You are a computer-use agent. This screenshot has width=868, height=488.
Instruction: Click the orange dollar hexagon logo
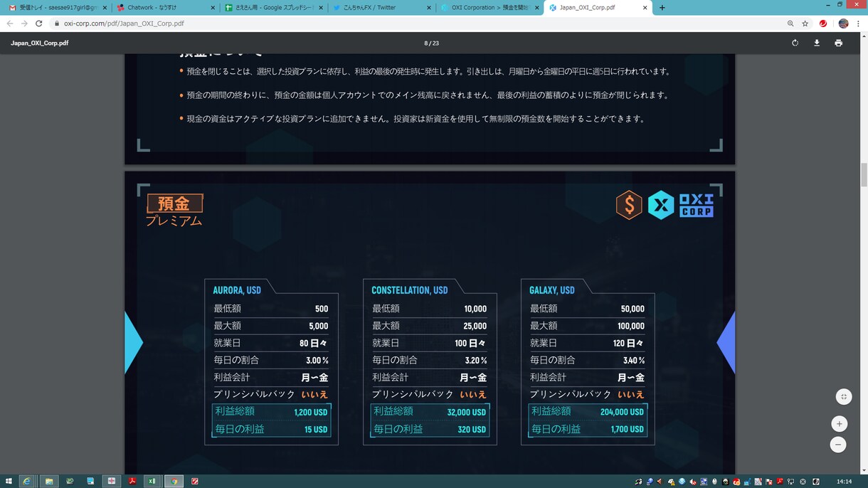tap(628, 205)
